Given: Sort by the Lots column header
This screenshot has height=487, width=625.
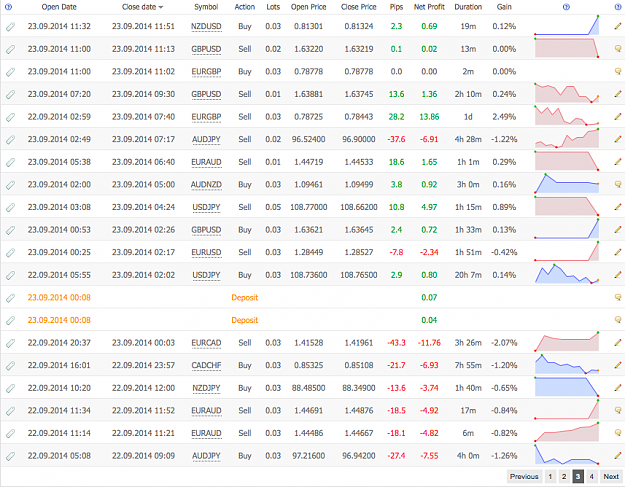Looking at the screenshot, I should (x=273, y=7).
